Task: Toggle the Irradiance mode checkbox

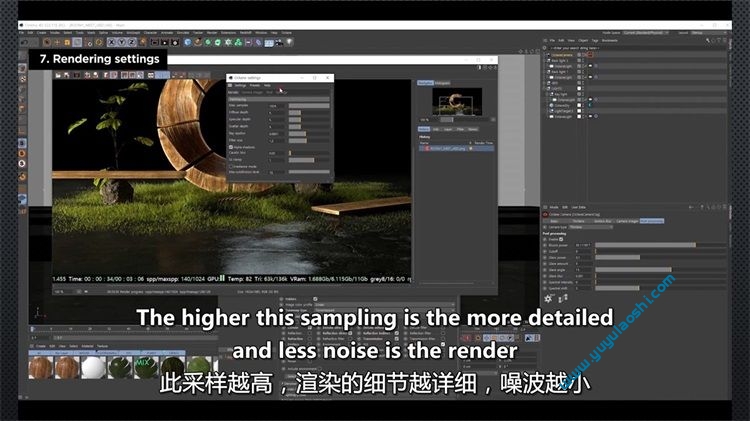Action: (x=231, y=166)
